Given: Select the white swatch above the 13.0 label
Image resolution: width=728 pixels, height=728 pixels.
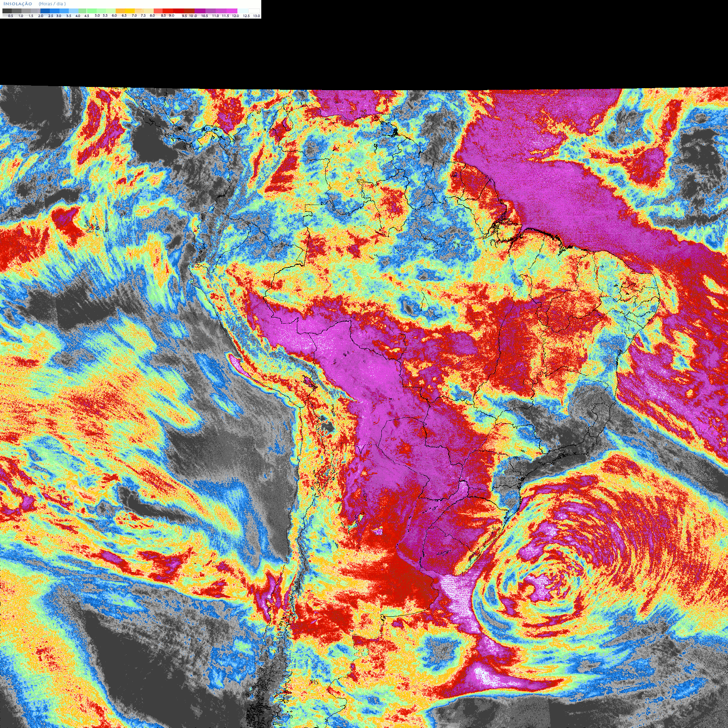Looking at the screenshot, I should 254,11.
